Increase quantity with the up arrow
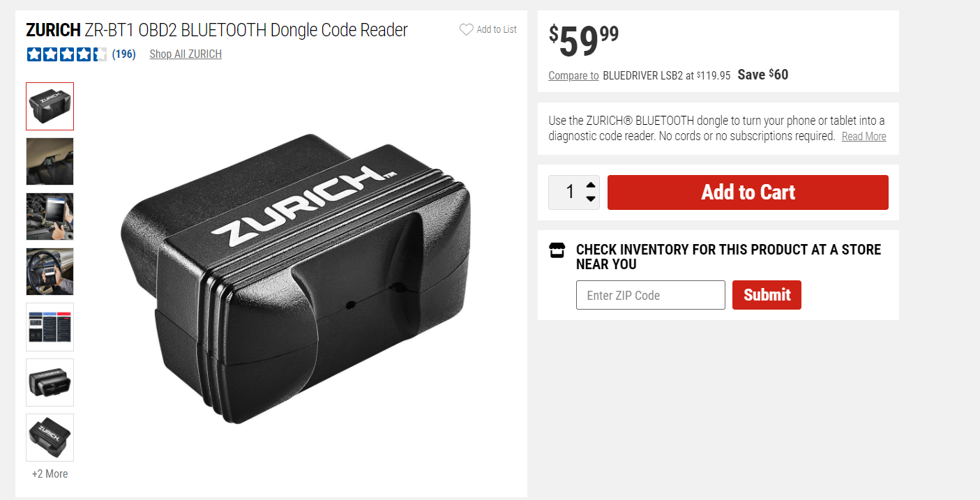The height and width of the screenshot is (500, 980). tap(591, 185)
